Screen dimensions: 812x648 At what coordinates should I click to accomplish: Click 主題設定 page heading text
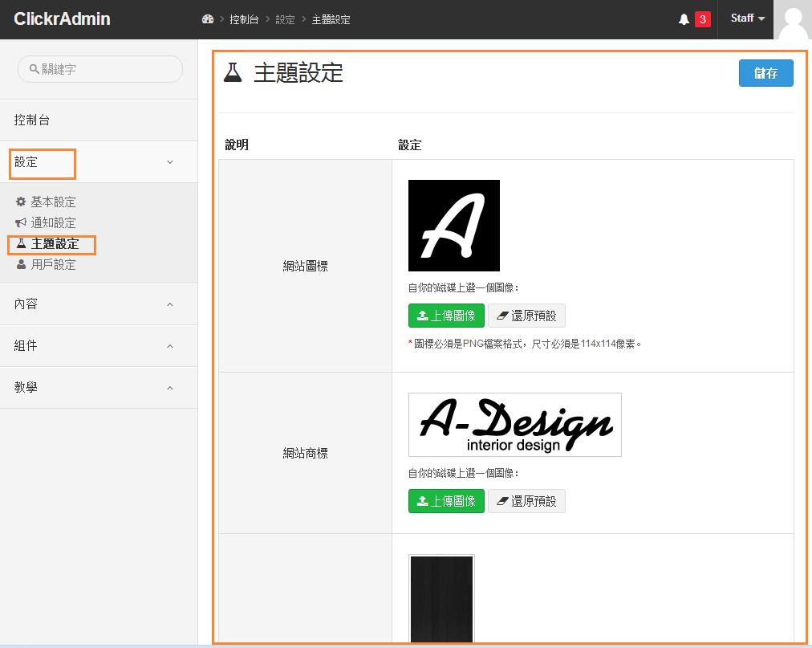point(298,72)
